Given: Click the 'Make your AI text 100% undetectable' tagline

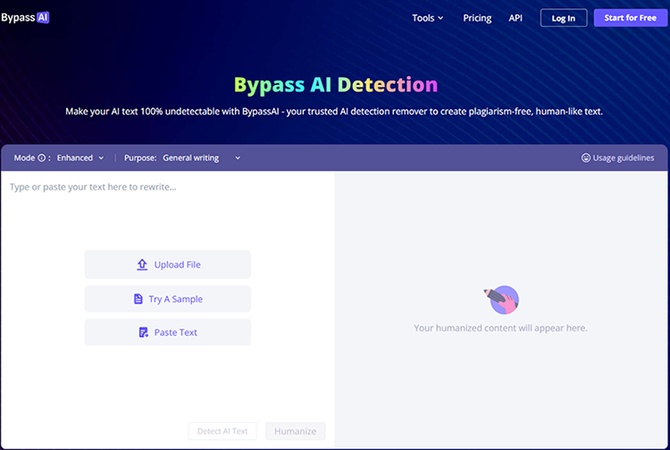Looking at the screenshot, I should (x=334, y=112).
